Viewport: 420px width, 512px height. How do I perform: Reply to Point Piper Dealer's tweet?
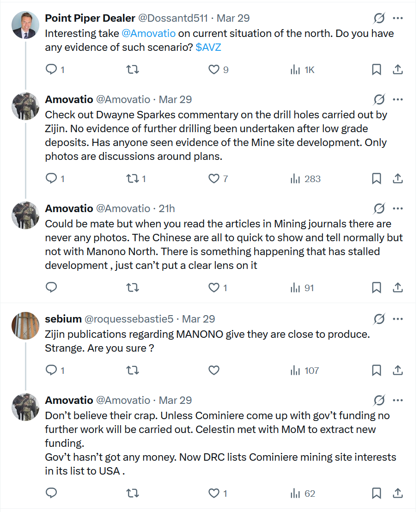[52, 70]
